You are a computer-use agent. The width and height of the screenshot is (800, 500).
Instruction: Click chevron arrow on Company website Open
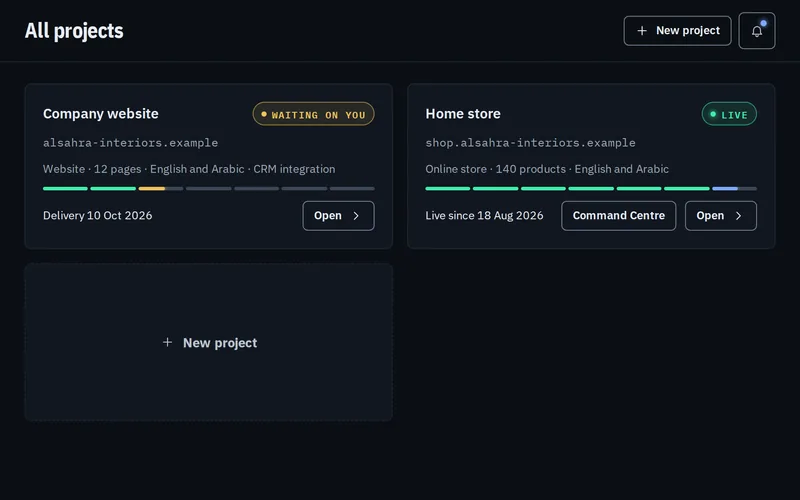point(356,216)
